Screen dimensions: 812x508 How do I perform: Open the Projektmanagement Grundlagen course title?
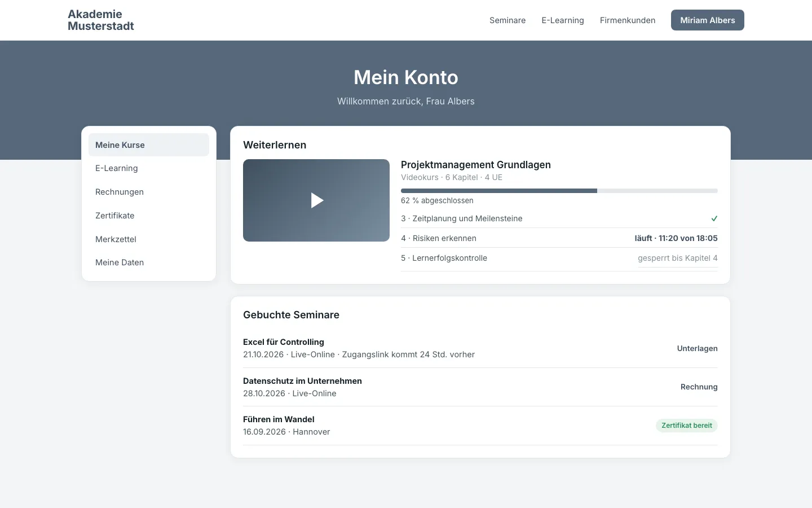point(476,165)
